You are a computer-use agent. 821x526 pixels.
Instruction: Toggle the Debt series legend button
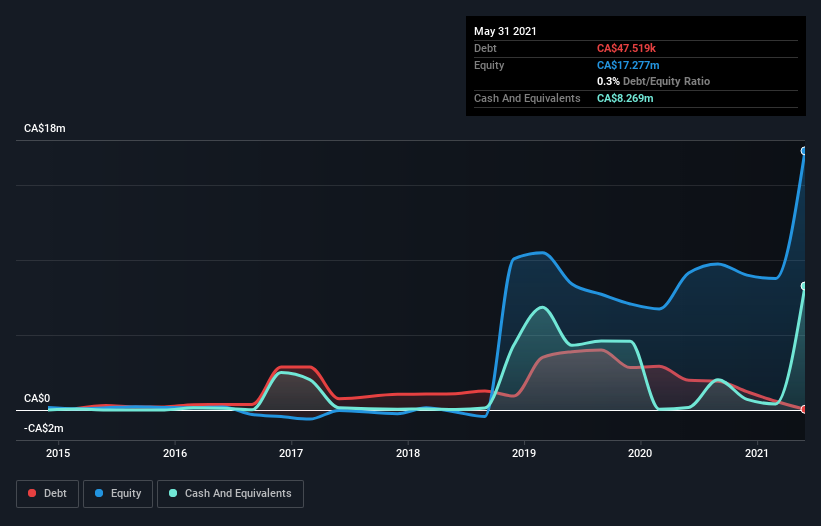tap(47, 494)
